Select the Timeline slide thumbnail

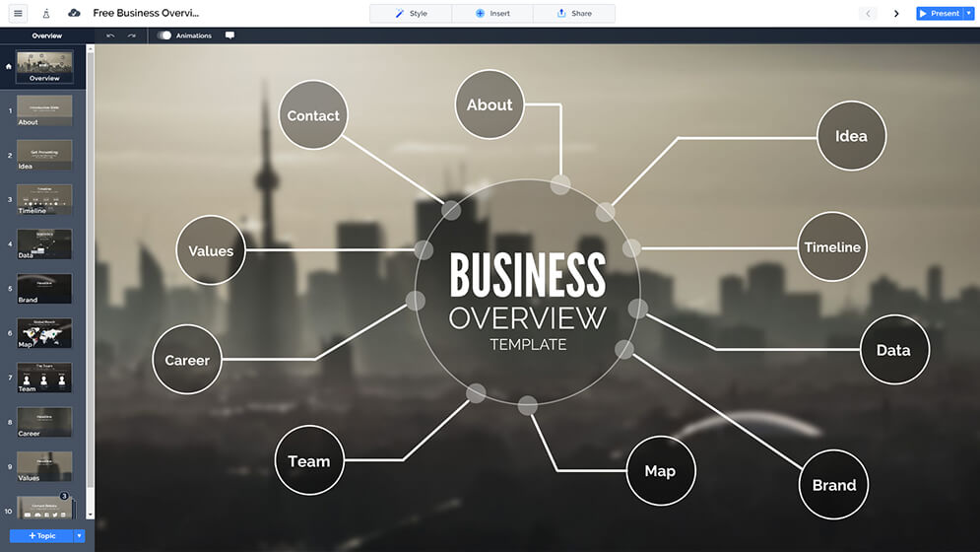pos(44,199)
